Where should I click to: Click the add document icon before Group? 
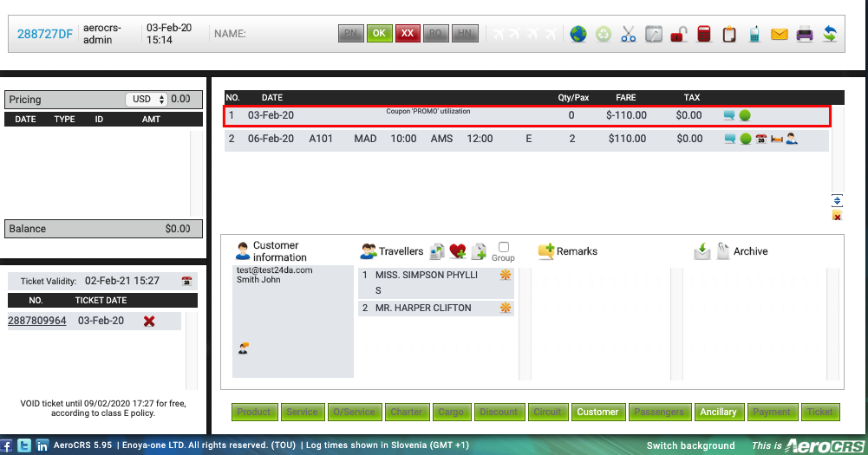click(479, 251)
